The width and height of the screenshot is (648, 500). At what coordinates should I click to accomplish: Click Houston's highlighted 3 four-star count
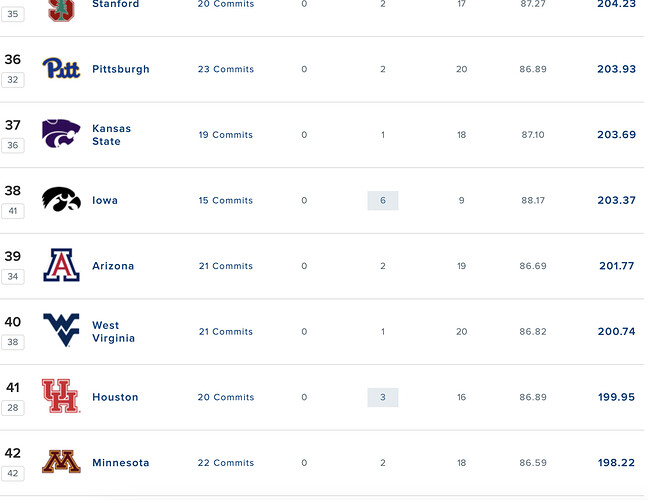click(383, 397)
